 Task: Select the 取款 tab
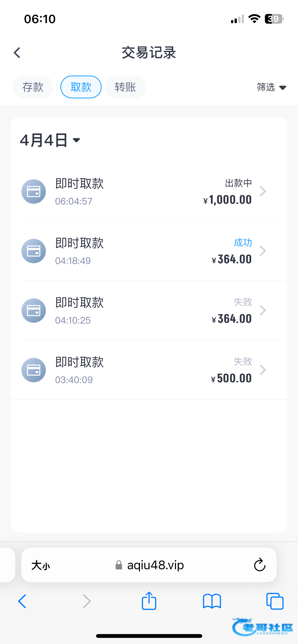pos(81,87)
